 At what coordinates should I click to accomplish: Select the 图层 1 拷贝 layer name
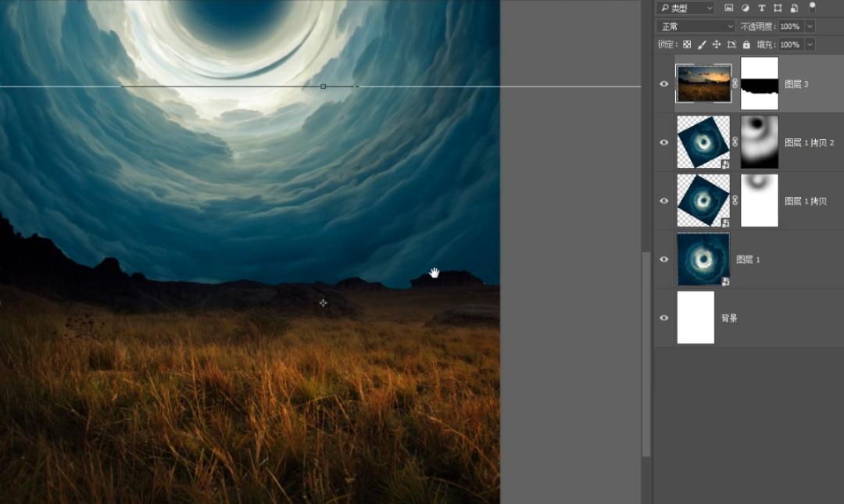coord(803,201)
